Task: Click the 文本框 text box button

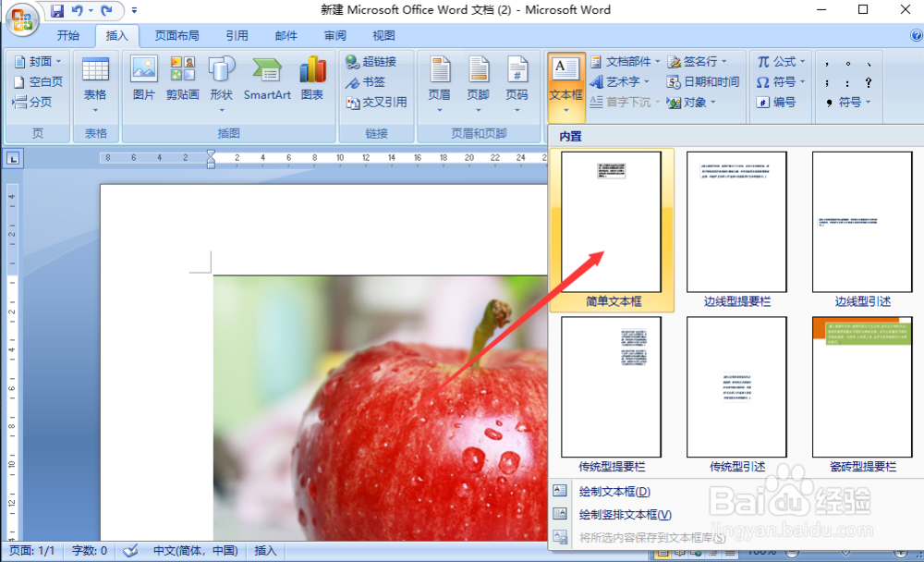Action: click(x=565, y=86)
